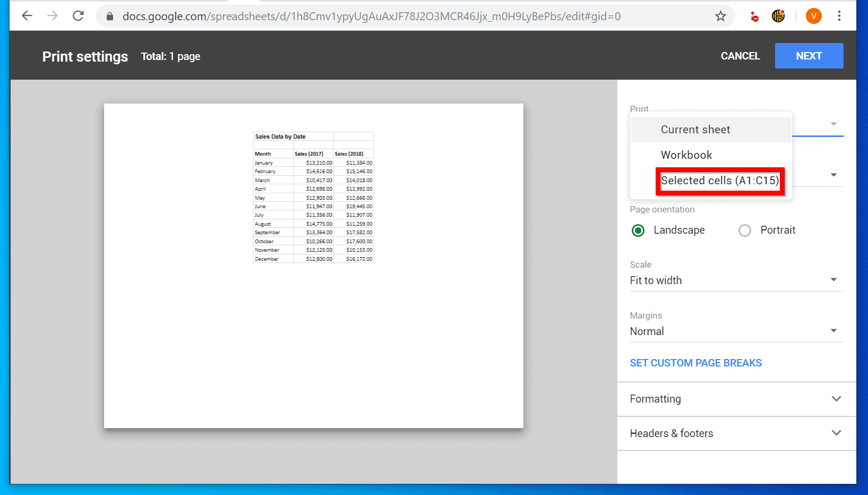This screenshot has height=495, width=868.
Task: Choose Workbook from print options
Action: (686, 155)
